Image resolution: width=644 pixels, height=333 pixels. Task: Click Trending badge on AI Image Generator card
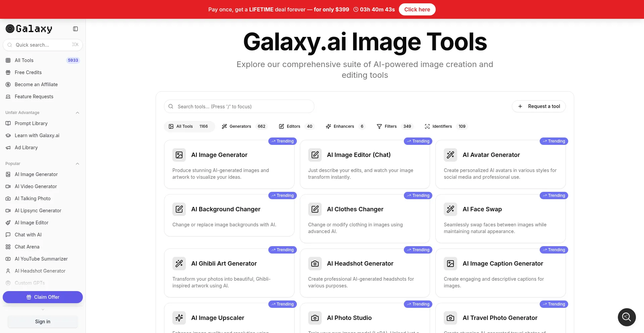(x=282, y=141)
